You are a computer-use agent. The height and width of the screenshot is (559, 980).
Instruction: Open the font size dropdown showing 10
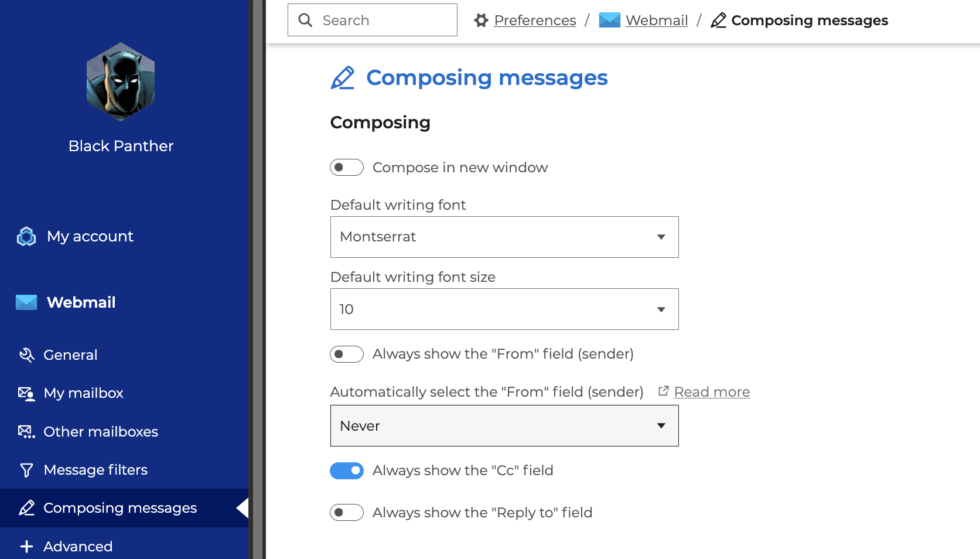[x=504, y=309]
